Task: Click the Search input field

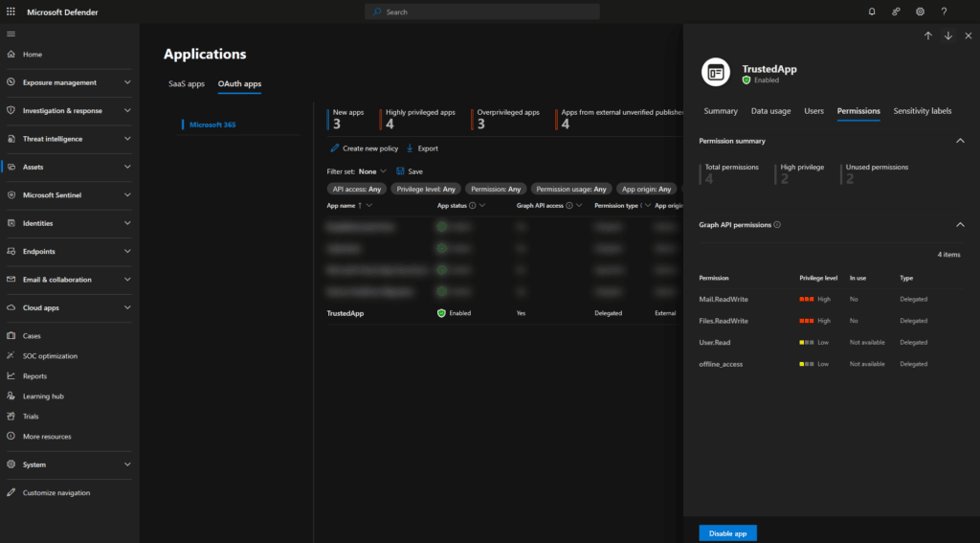Action: (x=482, y=11)
